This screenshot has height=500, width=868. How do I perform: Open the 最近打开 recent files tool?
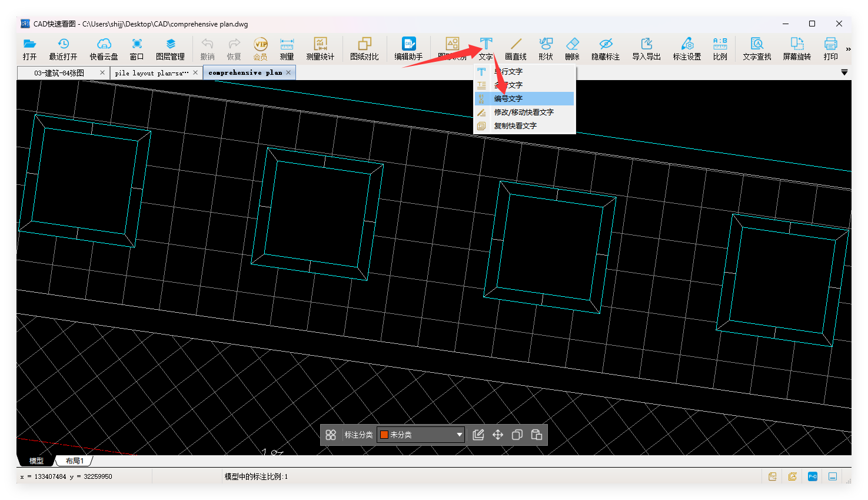pos(63,49)
